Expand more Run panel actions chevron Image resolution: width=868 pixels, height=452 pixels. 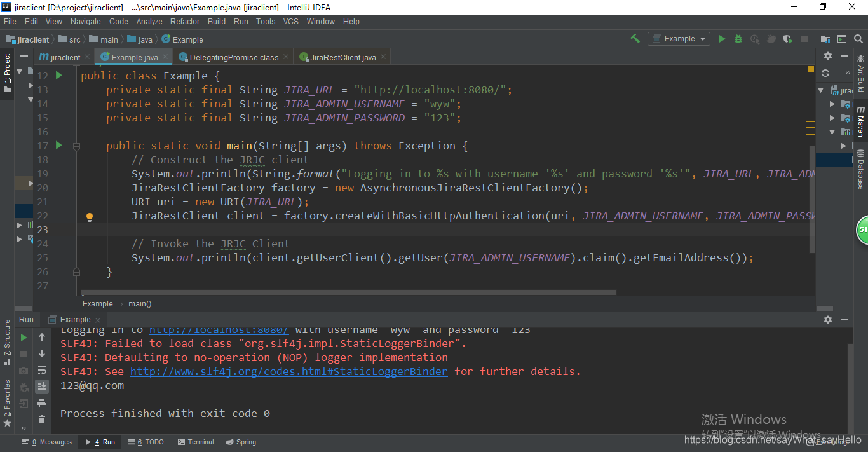pyautogui.click(x=24, y=428)
